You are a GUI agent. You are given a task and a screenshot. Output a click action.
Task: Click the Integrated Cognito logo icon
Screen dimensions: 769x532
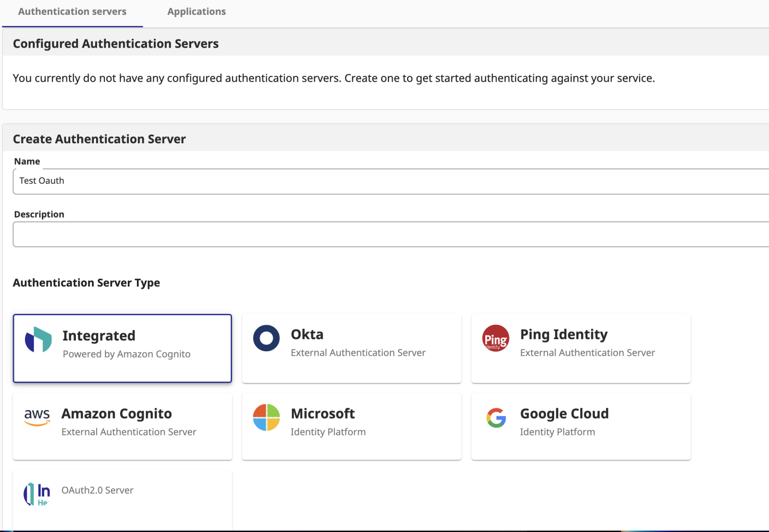coord(38,340)
